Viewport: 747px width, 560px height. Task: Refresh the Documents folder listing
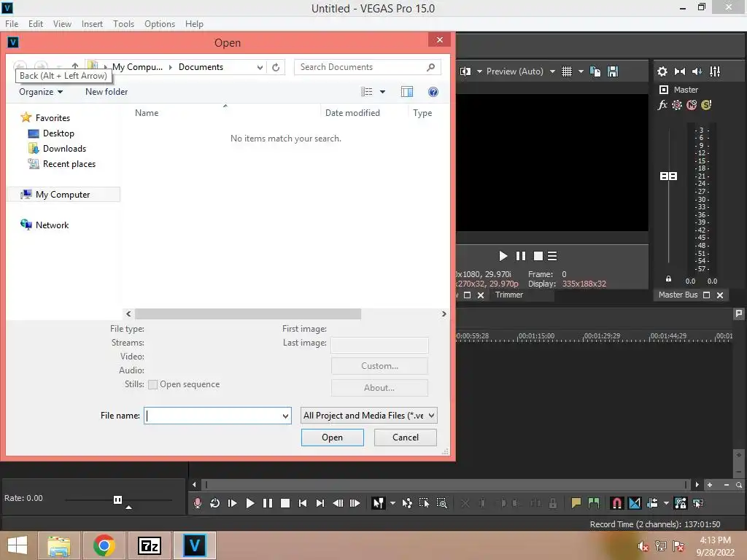(x=276, y=67)
